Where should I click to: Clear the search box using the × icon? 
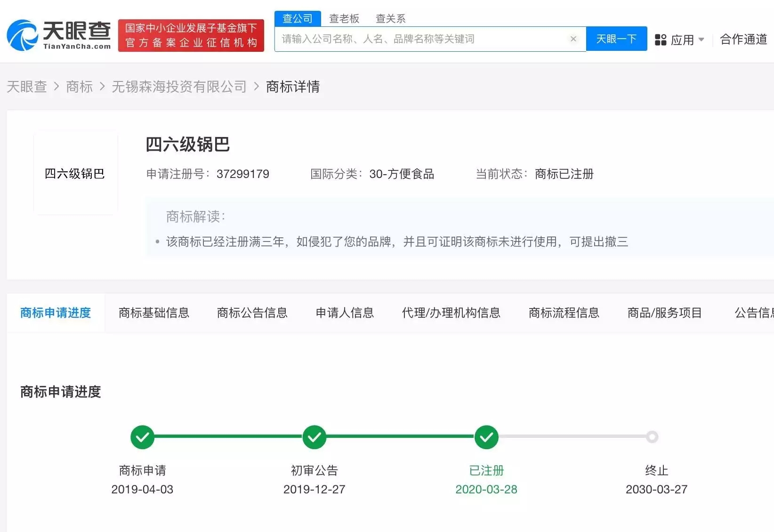(573, 39)
